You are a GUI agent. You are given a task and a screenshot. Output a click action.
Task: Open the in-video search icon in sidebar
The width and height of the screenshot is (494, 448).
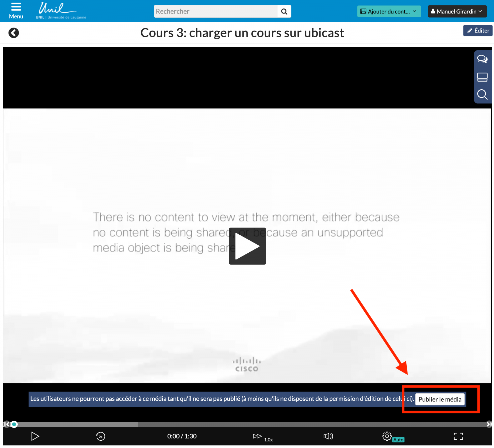482,95
